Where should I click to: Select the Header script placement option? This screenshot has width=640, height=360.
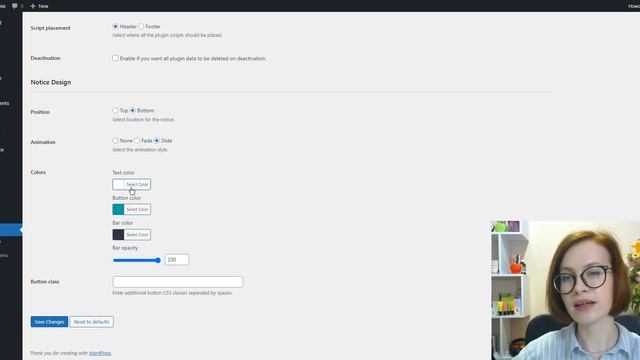115,26
